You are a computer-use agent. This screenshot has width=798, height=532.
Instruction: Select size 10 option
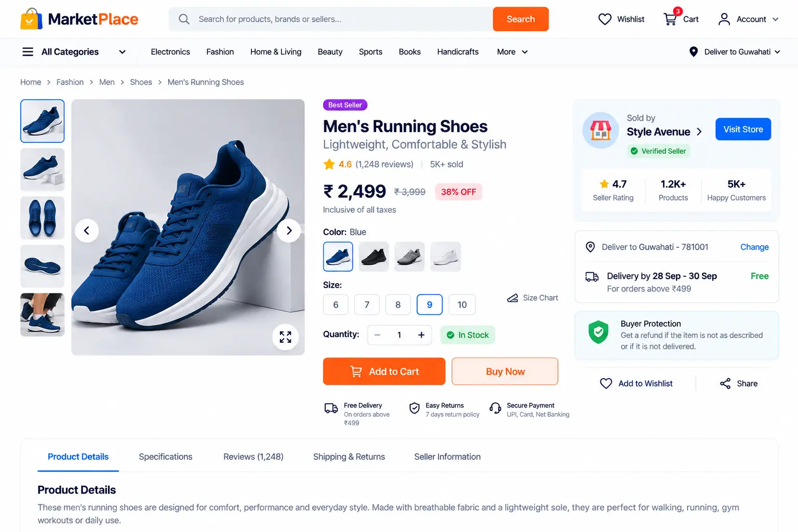tap(462, 304)
